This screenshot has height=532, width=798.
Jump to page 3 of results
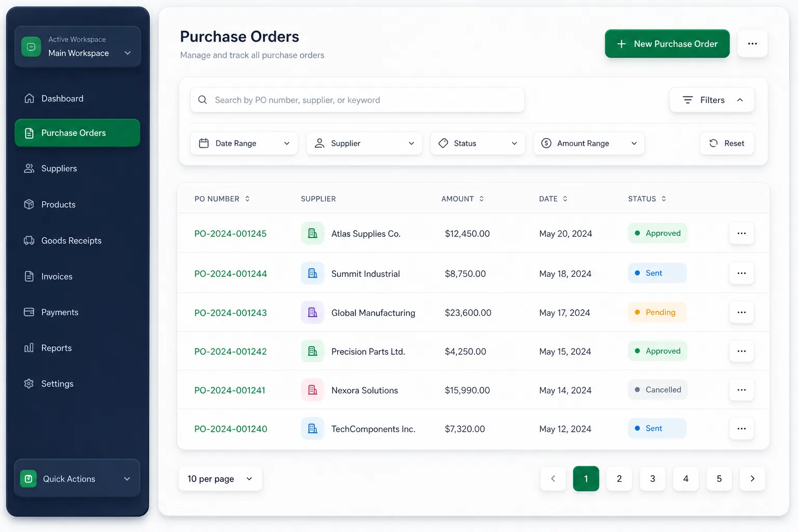click(653, 478)
